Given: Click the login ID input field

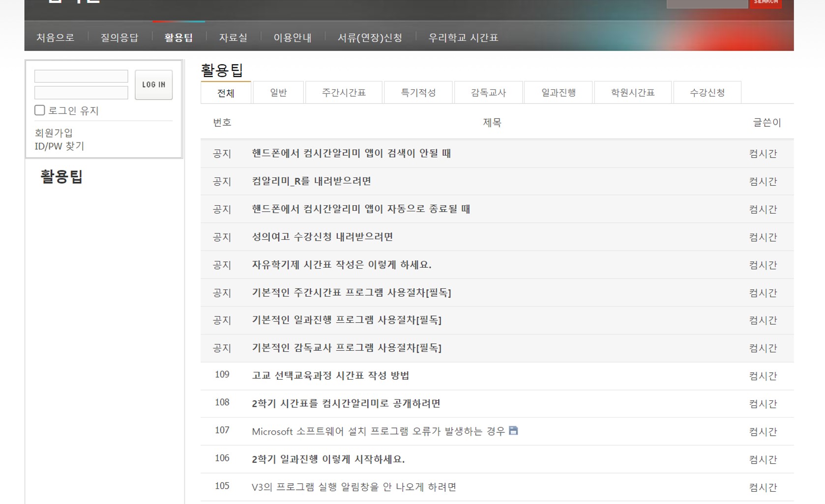Looking at the screenshot, I should [x=81, y=76].
